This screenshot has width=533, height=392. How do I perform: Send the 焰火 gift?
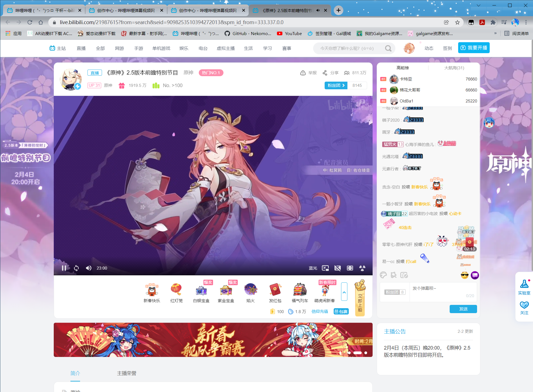pos(251,293)
